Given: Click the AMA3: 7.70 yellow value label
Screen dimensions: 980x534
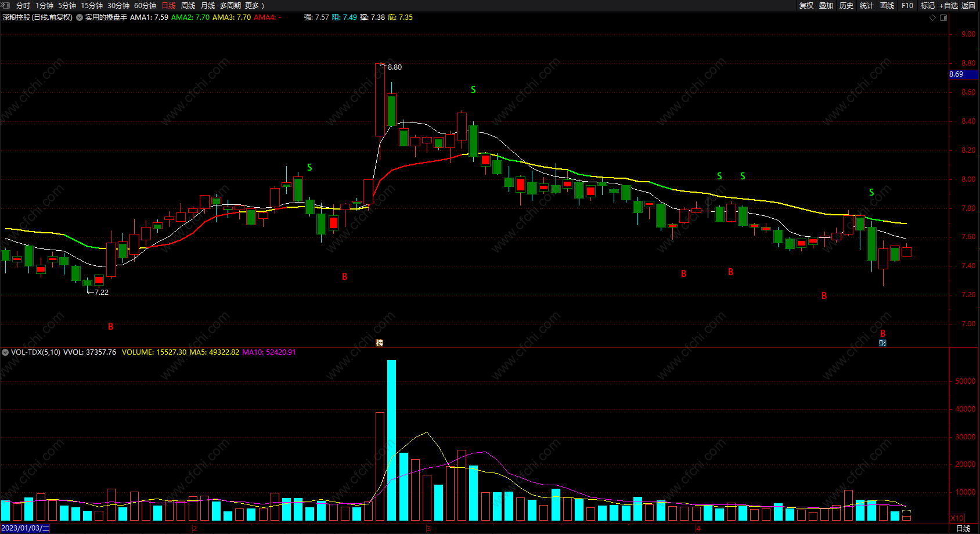Looking at the screenshot, I should (x=232, y=17).
